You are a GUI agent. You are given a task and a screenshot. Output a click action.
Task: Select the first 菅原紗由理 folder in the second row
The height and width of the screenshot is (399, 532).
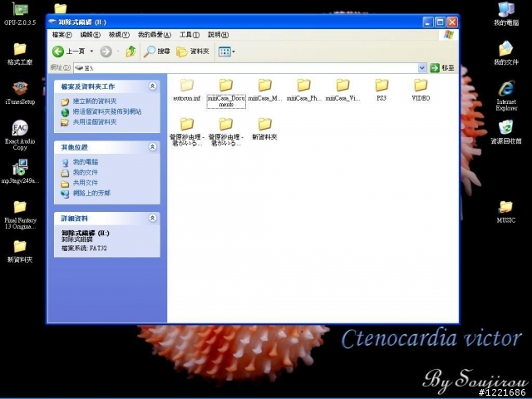point(186,132)
